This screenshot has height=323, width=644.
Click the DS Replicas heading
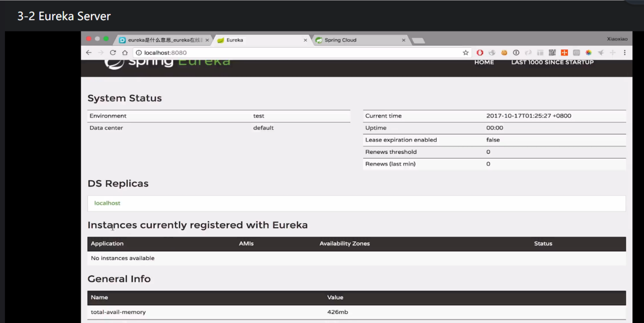118,184
